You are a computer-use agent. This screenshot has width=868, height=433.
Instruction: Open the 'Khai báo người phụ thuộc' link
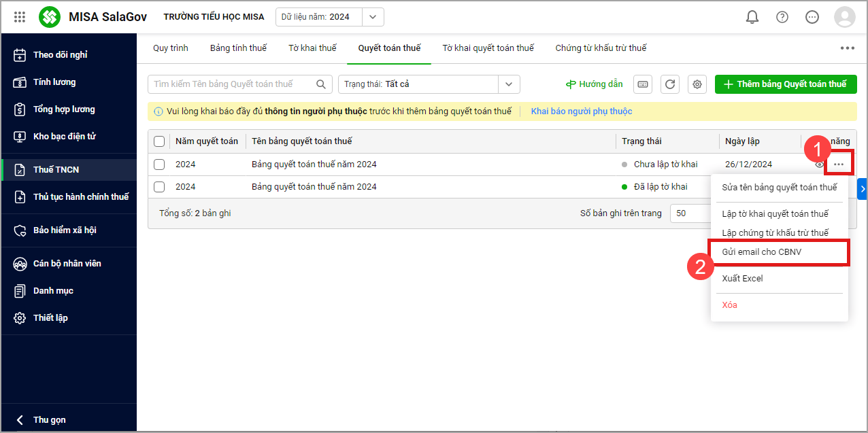[x=581, y=111]
